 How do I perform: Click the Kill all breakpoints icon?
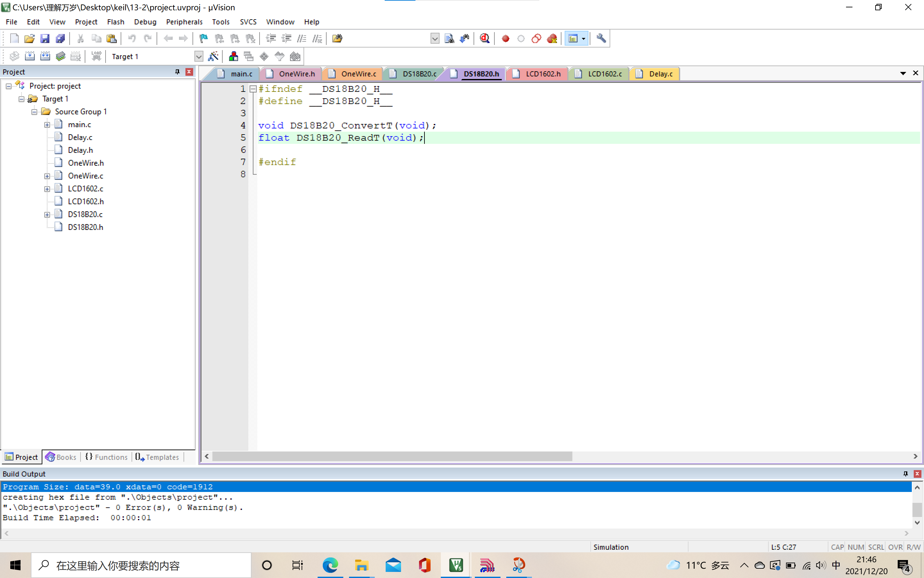pos(552,38)
